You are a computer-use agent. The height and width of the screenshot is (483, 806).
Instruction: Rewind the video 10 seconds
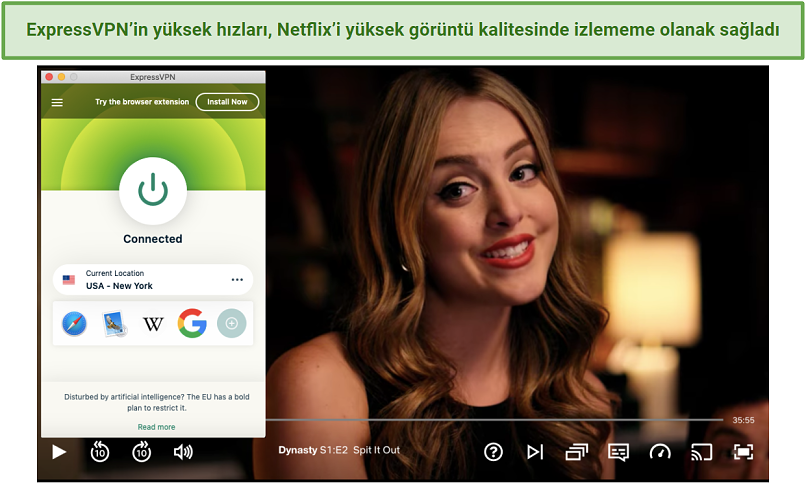pyautogui.click(x=100, y=452)
